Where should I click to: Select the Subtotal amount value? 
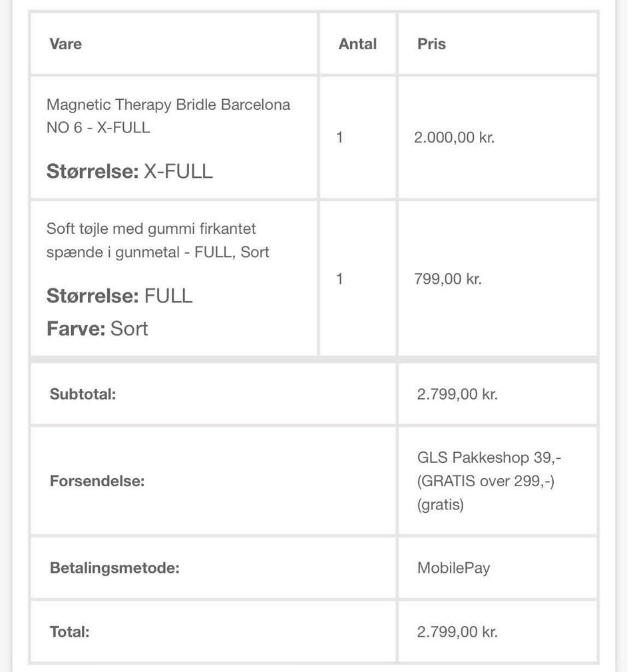click(x=457, y=394)
